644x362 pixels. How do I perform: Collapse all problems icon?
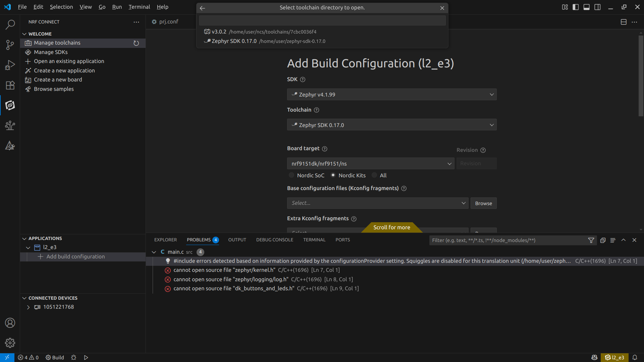[603, 240]
